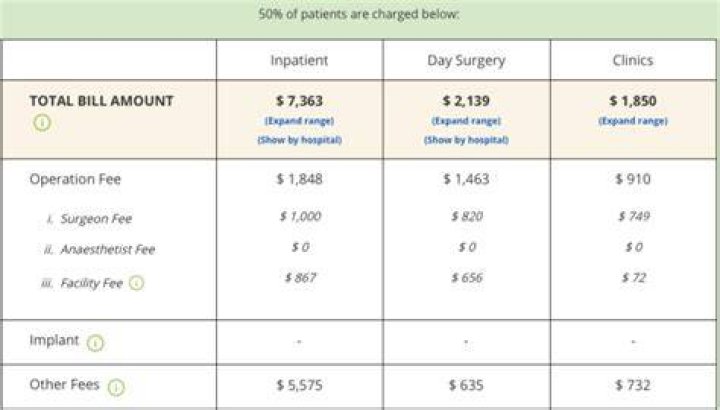The image size is (720, 410).
Task: Click the Inpatient Operation Fee $1,848
Action: 299,179
